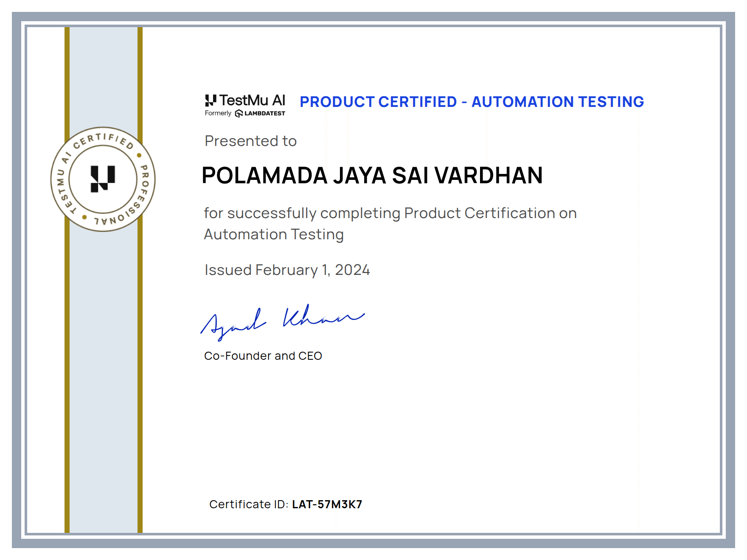Select the title Product Certified - Automation Testing
The image size is (747, 560).
tap(472, 102)
